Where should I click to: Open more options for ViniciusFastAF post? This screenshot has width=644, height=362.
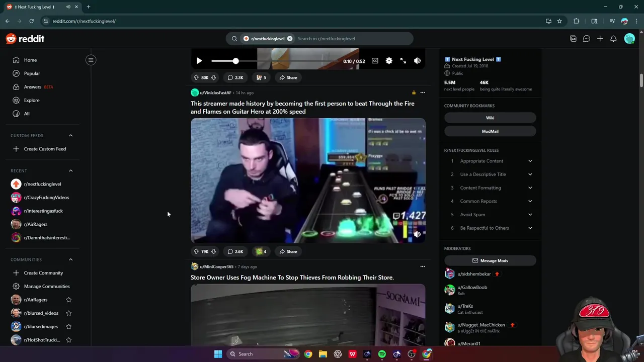click(x=423, y=93)
